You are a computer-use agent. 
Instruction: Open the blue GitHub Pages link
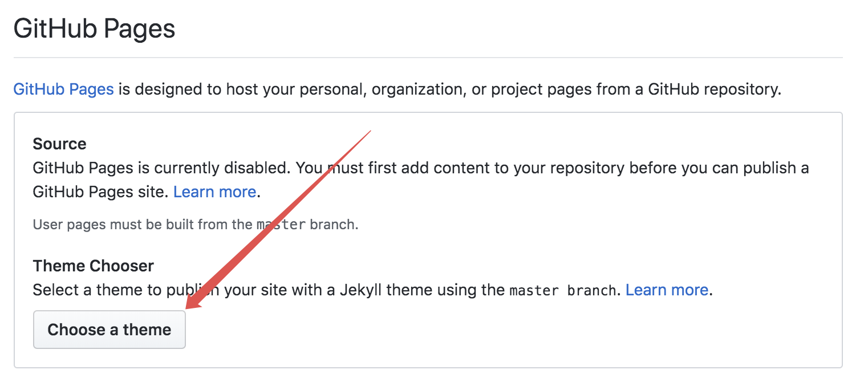coord(63,90)
